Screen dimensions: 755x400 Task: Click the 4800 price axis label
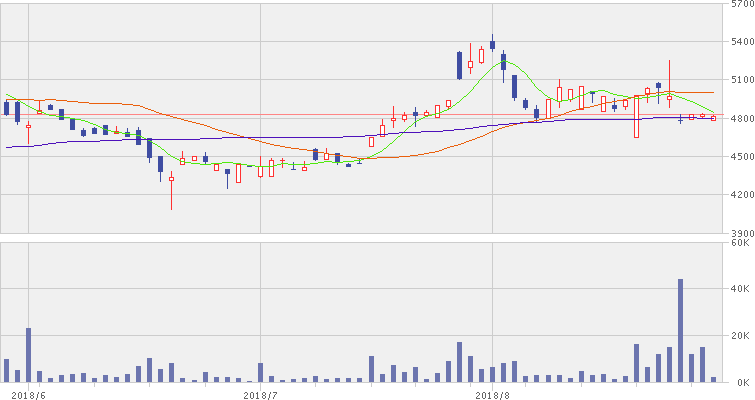pyautogui.click(x=739, y=119)
